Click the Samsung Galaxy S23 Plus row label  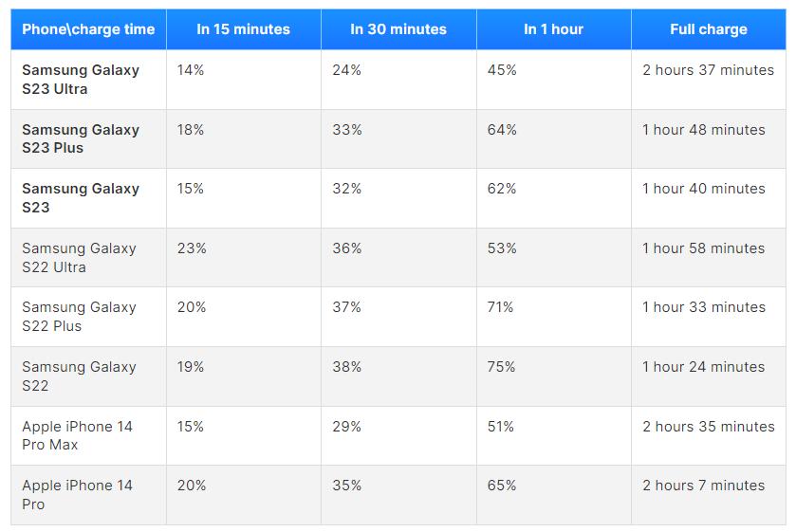[81, 138]
